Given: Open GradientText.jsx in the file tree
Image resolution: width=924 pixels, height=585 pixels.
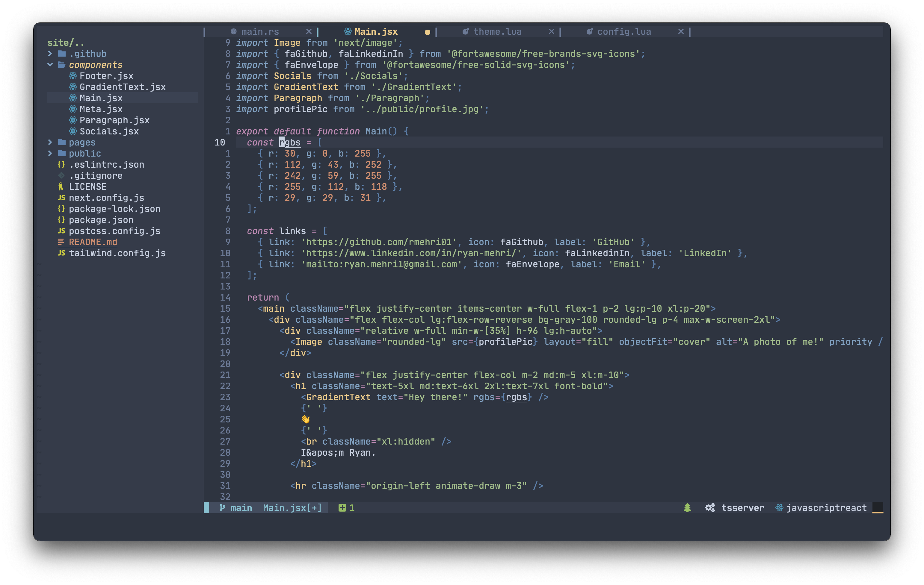Looking at the screenshot, I should [123, 87].
